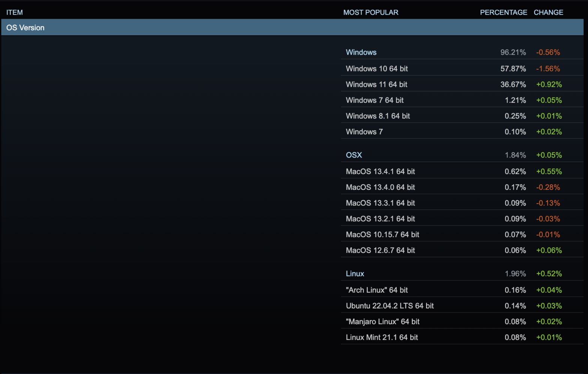
Task: Click the Windows 8.1 64 bit entry
Action: pyautogui.click(x=378, y=116)
